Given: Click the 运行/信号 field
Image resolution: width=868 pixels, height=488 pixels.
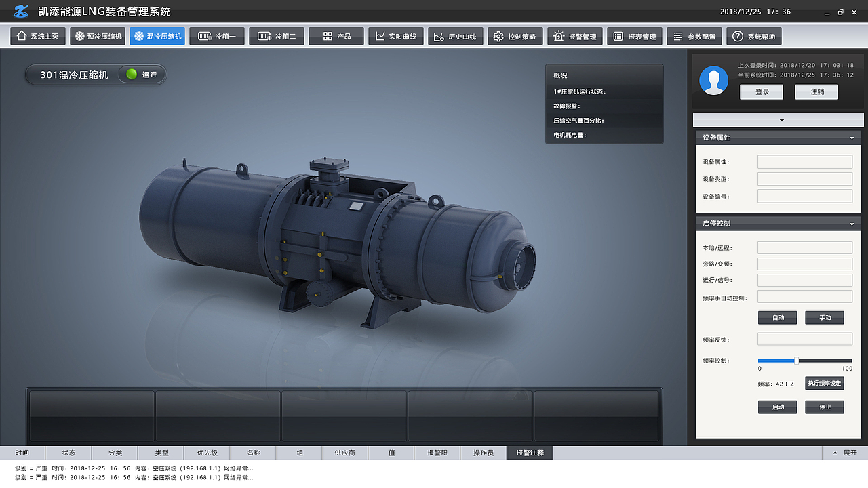Looking at the screenshot, I should point(805,280).
